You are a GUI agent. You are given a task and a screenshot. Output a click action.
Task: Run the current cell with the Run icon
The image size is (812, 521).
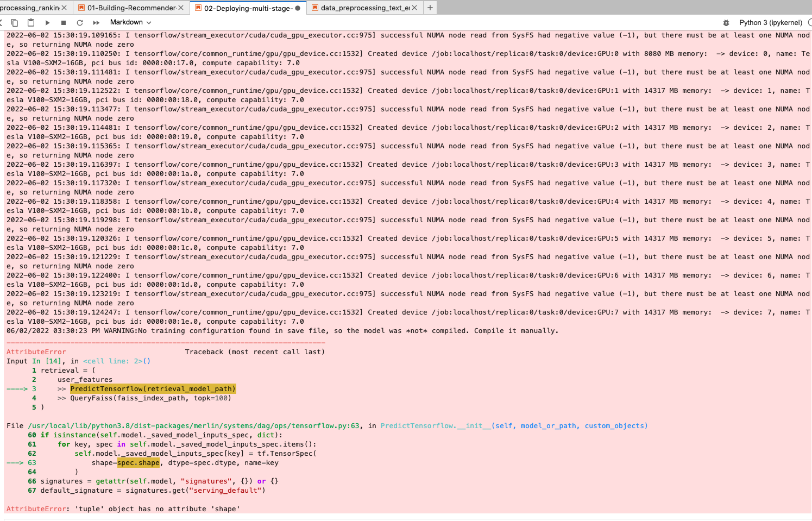point(47,22)
